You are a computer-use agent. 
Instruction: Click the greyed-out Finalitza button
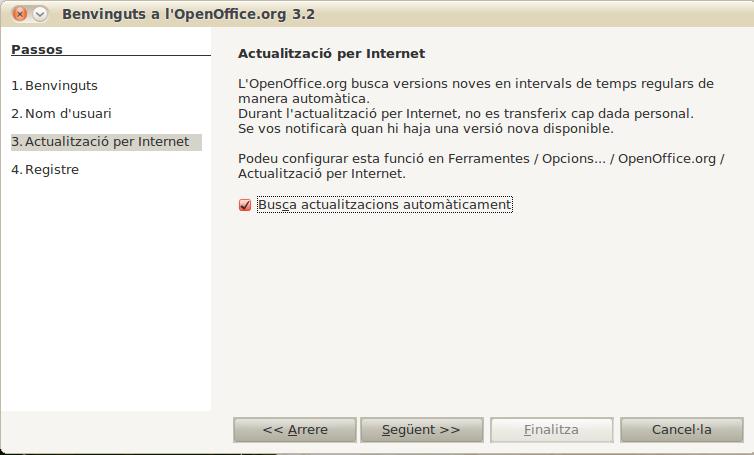[552, 430]
